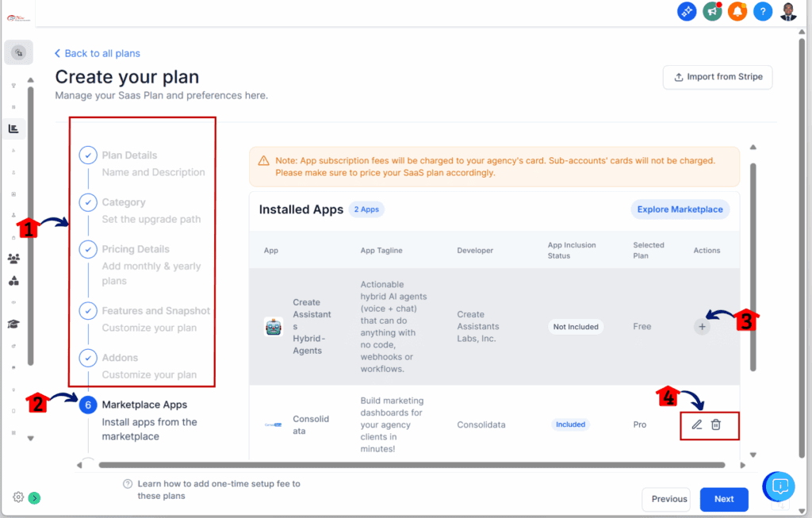The width and height of the screenshot is (812, 518).
Task: Click the help icon beside setup fee link
Action: 128,484
